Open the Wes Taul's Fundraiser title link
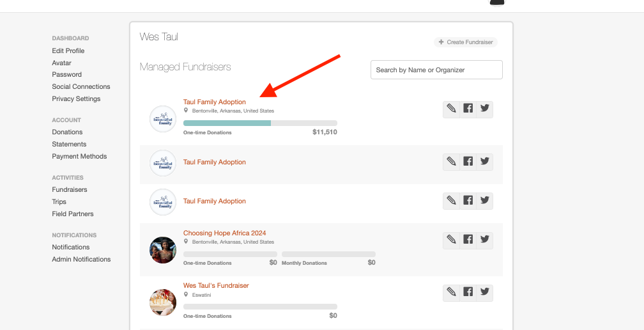Viewport: 644px width, 330px height. pyautogui.click(x=216, y=285)
